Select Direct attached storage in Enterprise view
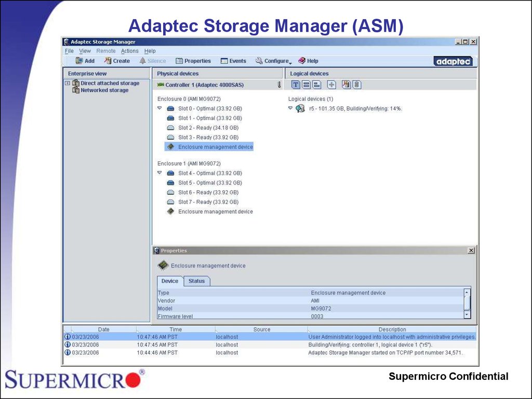The width and height of the screenshot is (532, 399). coord(110,83)
